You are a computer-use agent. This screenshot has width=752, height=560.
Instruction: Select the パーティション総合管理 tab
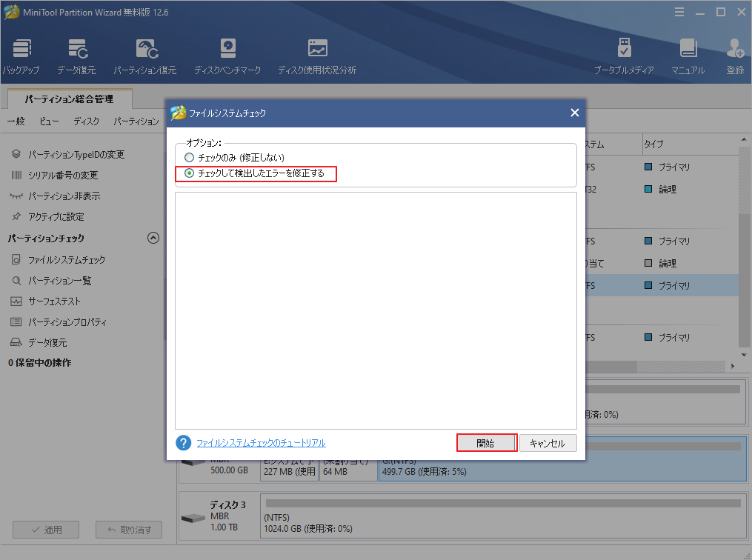pyautogui.click(x=71, y=99)
